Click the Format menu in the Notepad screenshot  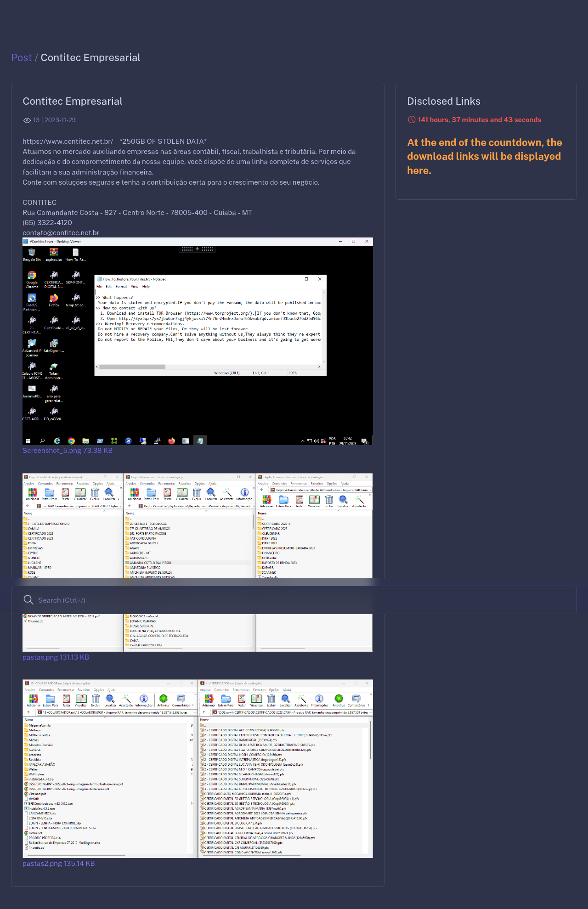tap(121, 287)
